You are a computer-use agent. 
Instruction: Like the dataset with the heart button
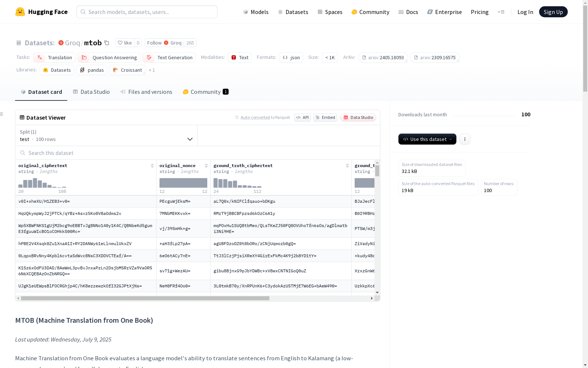[x=125, y=43]
